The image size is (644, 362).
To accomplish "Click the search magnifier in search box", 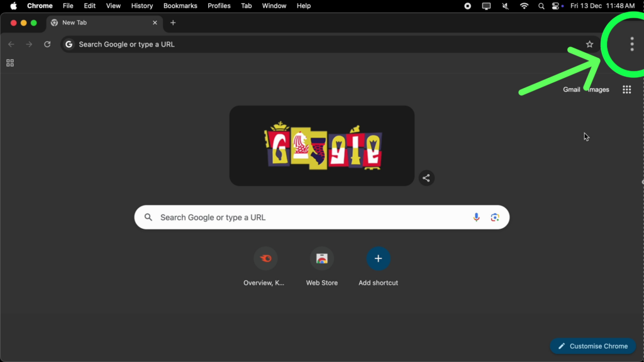I will click(x=148, y=217).
